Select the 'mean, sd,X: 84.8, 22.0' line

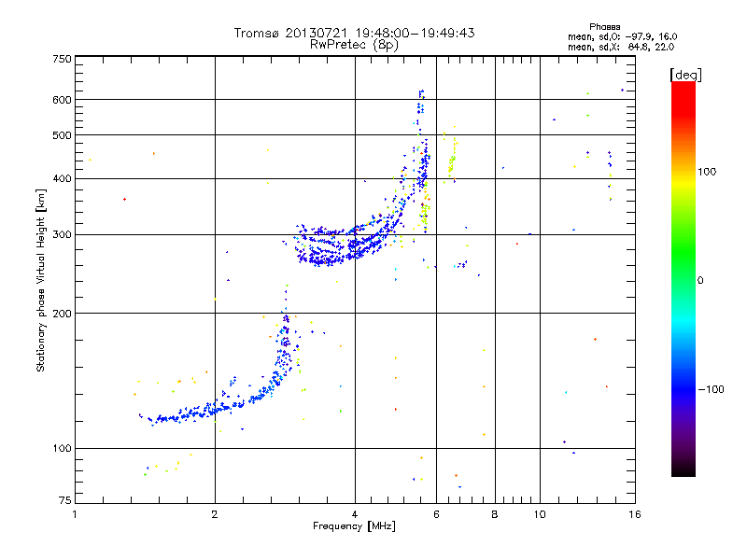click(x=621, y=47)
